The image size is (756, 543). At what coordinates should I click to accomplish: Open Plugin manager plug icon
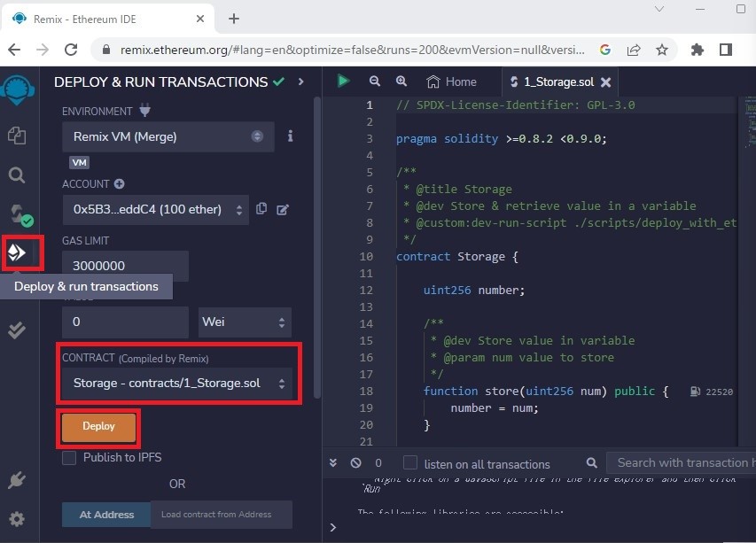click(17, 480)
